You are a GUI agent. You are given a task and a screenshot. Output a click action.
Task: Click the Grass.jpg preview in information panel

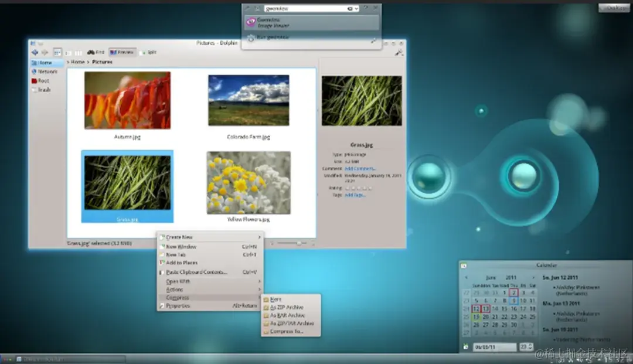(x=362, y=100)
